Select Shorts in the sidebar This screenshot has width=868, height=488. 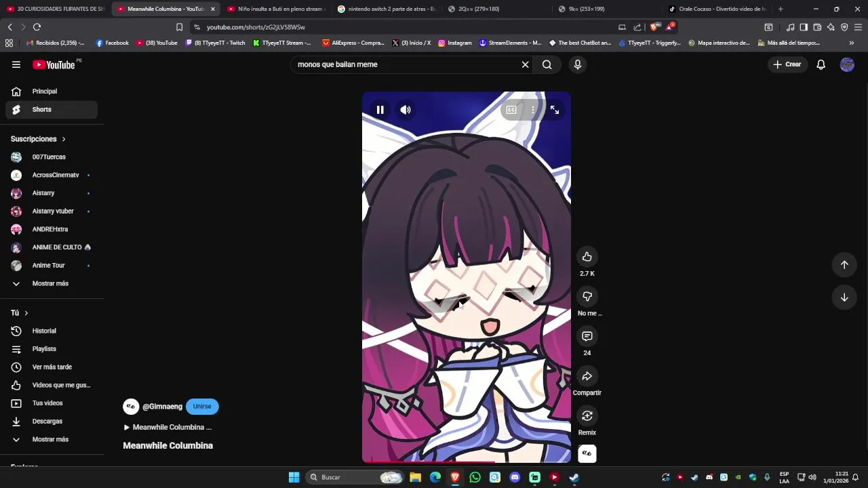pyautogui.click(x=52, y=110)
